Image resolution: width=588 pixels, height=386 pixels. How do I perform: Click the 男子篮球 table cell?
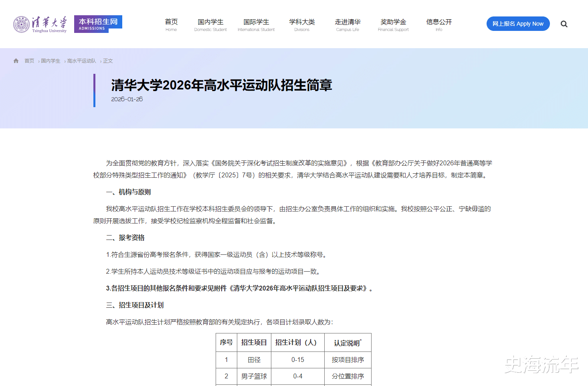click(254, 376)
